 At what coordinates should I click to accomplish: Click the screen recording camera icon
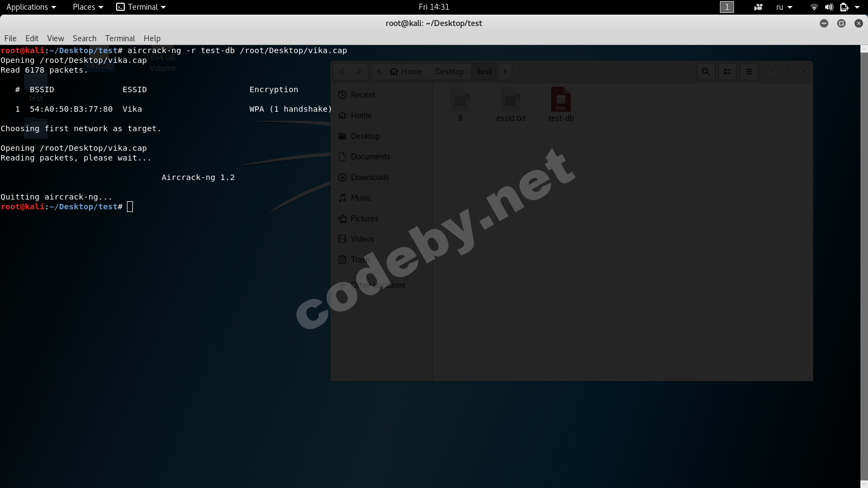(758, 7)
